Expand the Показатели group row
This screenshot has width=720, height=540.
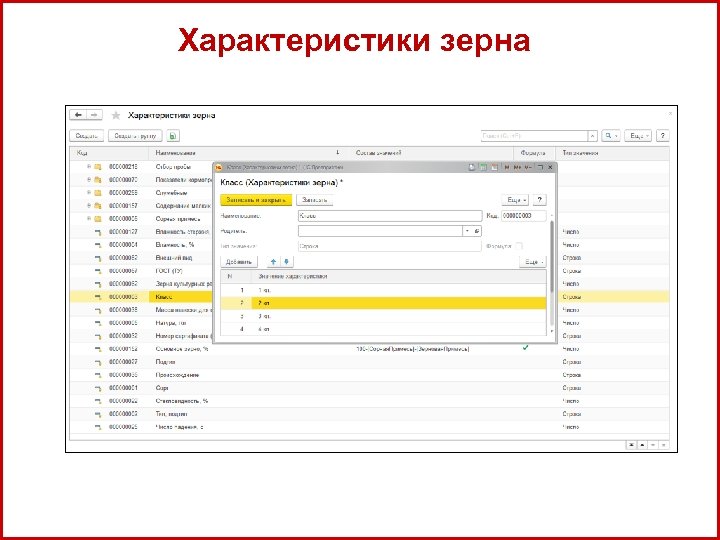pos(89,180)
